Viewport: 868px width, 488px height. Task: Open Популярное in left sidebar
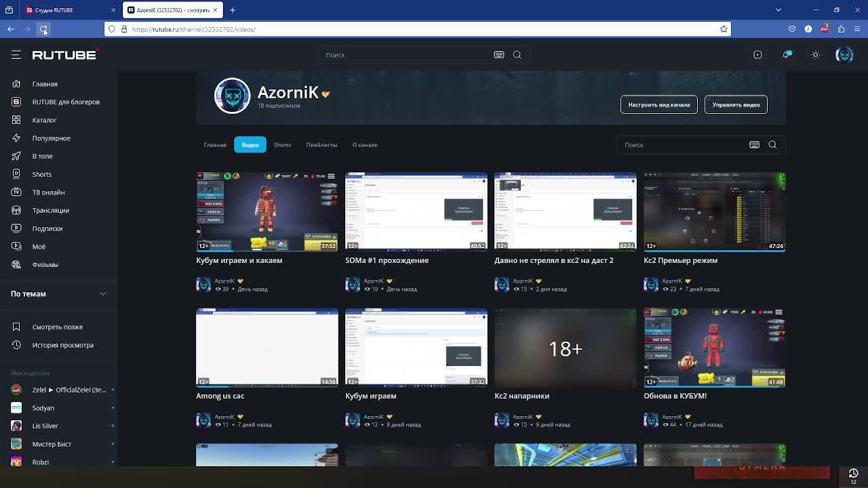tap(51, 138)
